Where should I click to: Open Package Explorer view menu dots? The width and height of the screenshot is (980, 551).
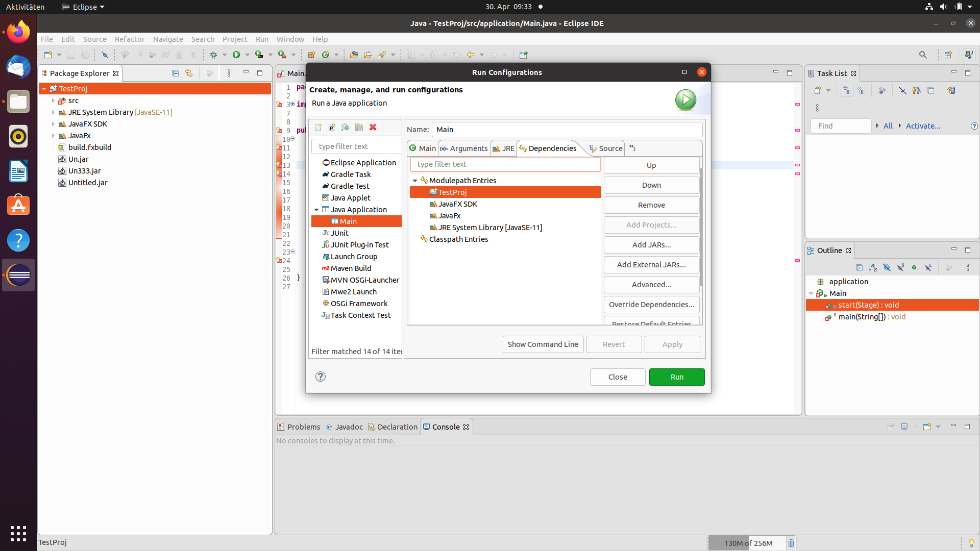click(229, 73)
